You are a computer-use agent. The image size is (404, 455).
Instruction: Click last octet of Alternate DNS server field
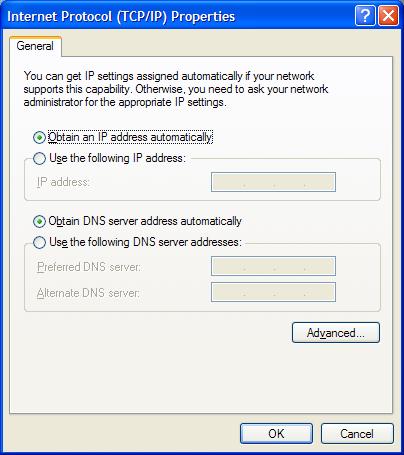tap(319, 292)
